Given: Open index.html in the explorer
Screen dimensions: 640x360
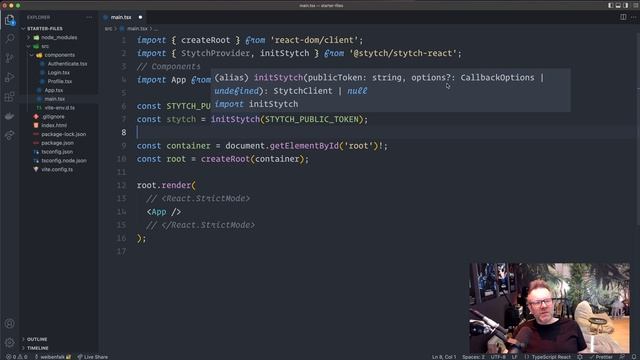Looking at the screenshot, I should (x=54, y=125).
